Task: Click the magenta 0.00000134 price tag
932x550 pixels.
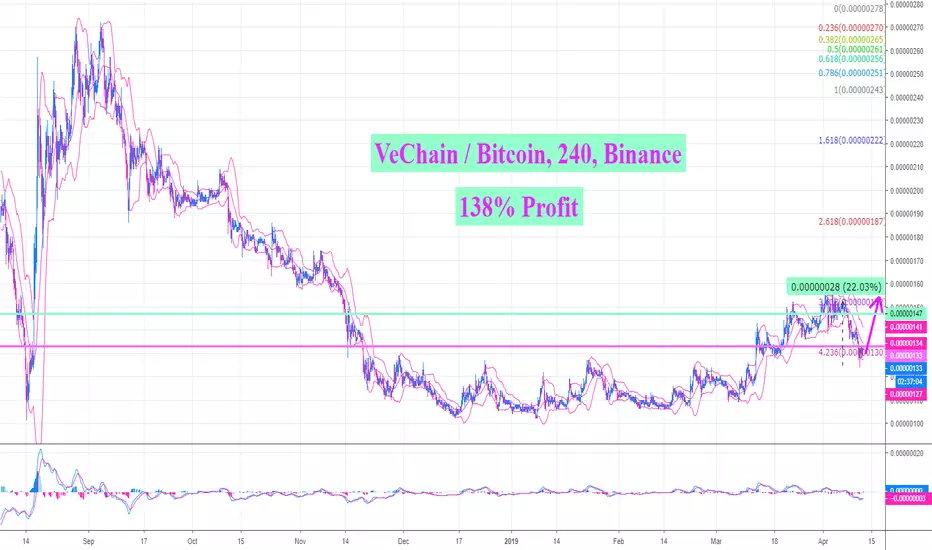Action: [x=906, y=343]
